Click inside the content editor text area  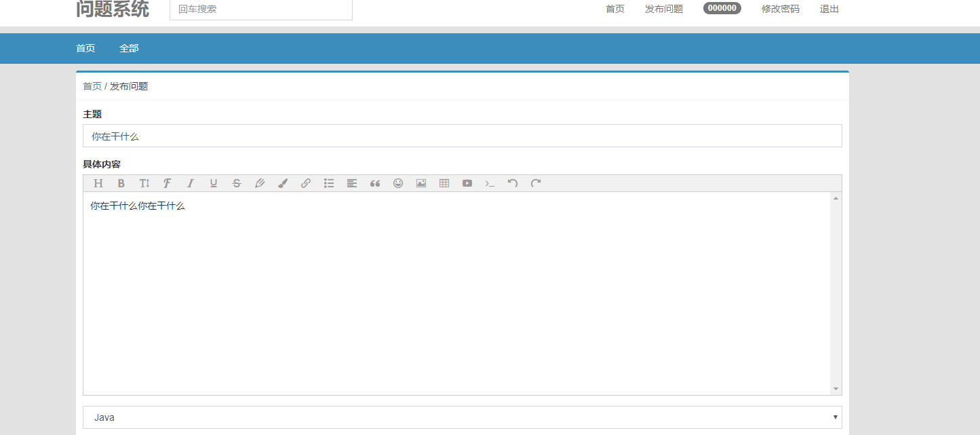456,293
